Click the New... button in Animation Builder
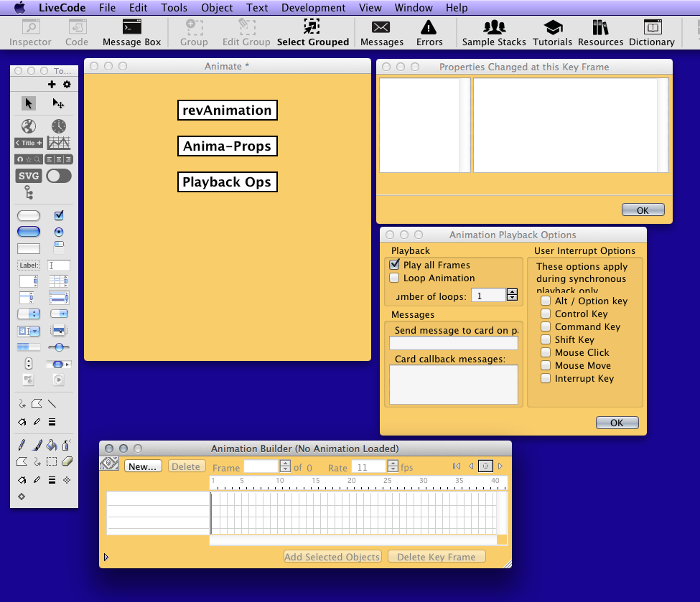Image resolution: width=700 pixels, height=602 pixels. (x=143, y=466)
